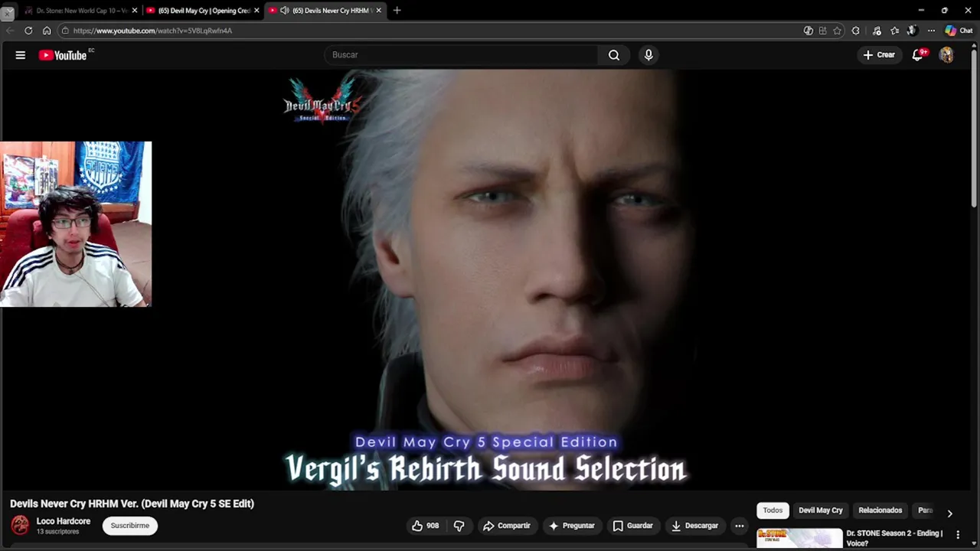Image resolution: width=980 pixels, height=551 pixels.
Task: Add this page to favorites star
Action: tap(837, 31)
